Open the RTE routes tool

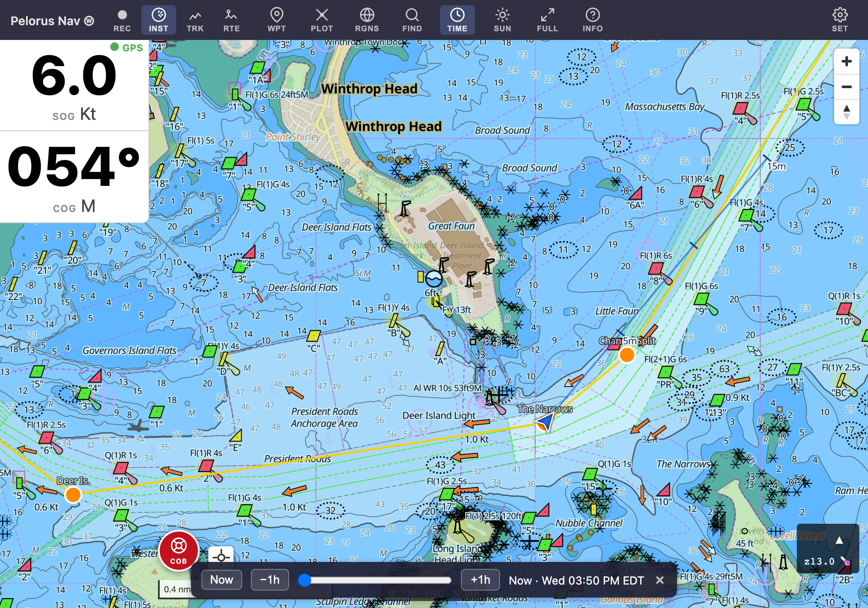pyautogui.click(x=231, y=20)
